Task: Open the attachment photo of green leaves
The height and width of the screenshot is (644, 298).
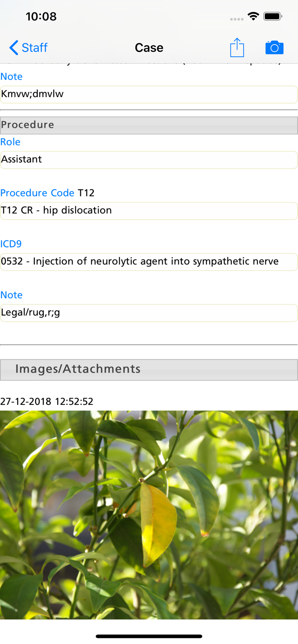Action: pyautogui.click(x=149, y=515)
